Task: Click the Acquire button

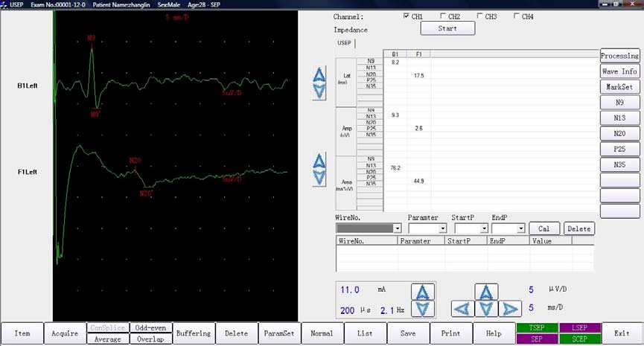Action: 65,333
